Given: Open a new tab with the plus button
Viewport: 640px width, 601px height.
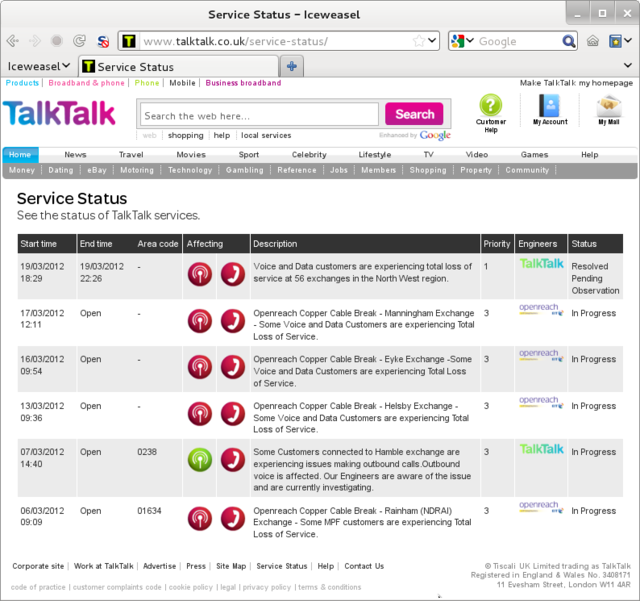Looking at the screenshot, I should pos(292,66).
